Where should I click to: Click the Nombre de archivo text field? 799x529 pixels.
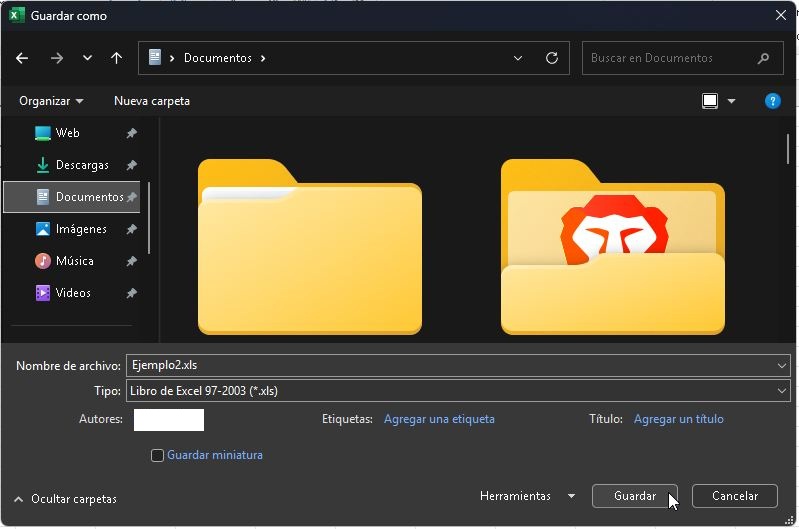pyautogui.click(x=450, y=365)
